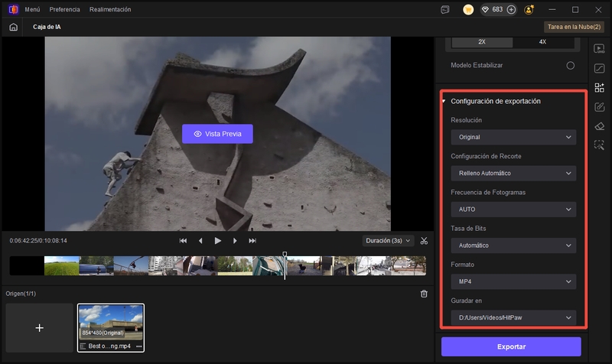Open the user account avatar
Screen dimensions: 612x364
click(x=529, y=10)
